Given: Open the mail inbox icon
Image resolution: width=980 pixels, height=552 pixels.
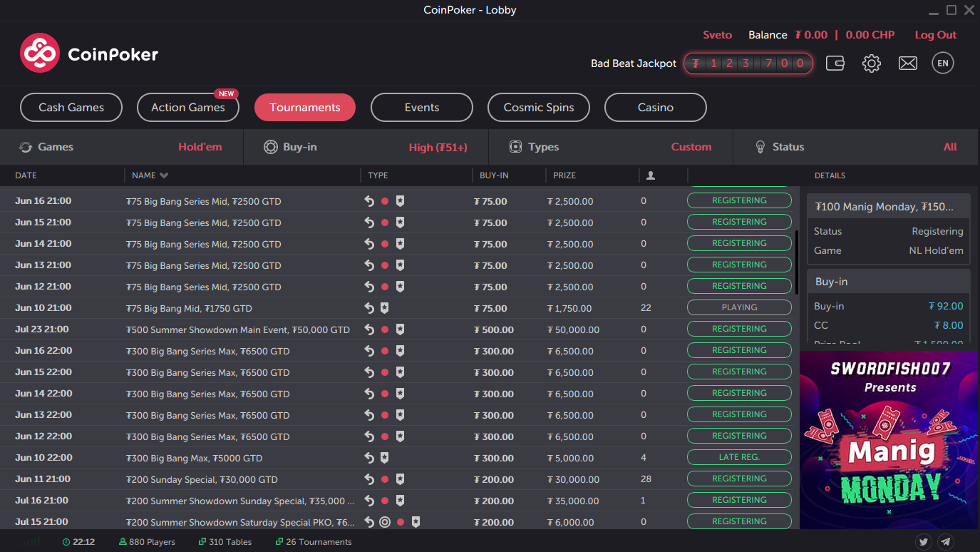Looking at the screenshot, I should tap(907, 63).
